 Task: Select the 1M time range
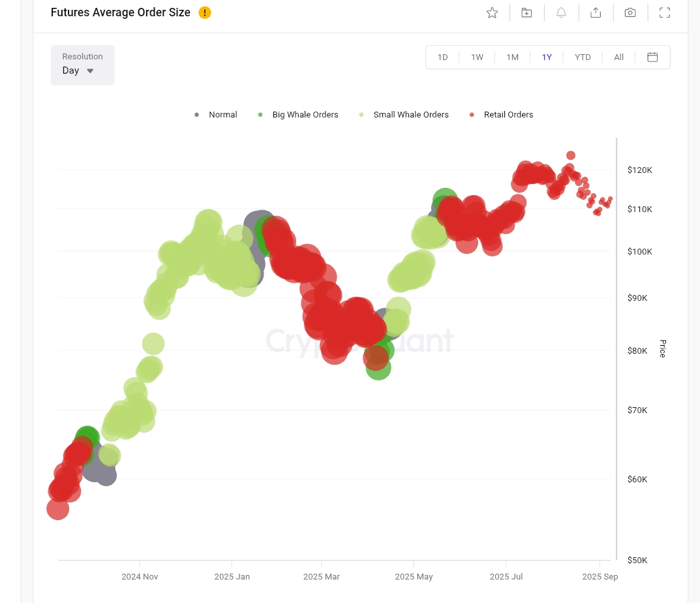[512, 57]
